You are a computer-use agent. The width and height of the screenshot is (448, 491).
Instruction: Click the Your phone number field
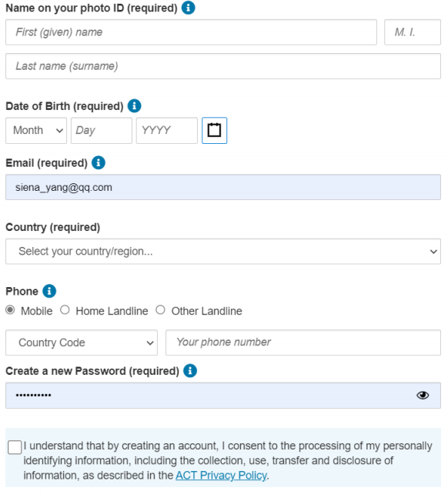click(x=303, y=342)
